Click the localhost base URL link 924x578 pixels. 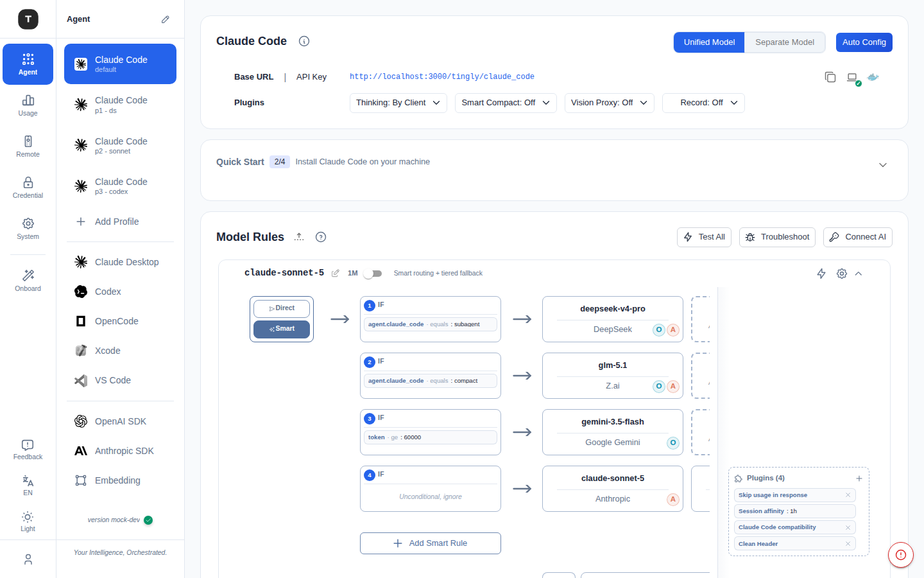pos(442,76)
